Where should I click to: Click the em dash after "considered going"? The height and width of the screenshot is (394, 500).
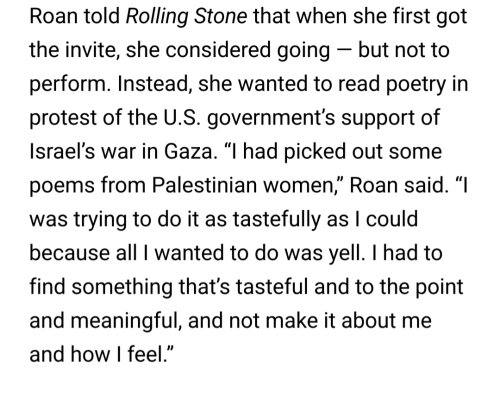tap(344, 51)
